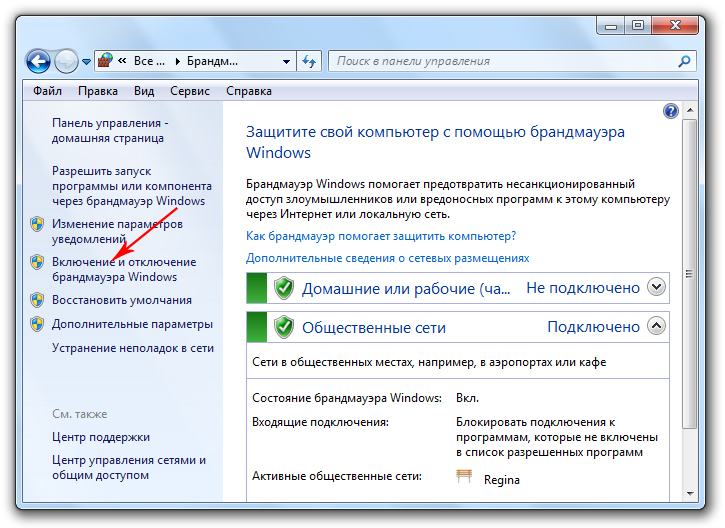Click the Forward navigation arrow button

click(66, 61)
